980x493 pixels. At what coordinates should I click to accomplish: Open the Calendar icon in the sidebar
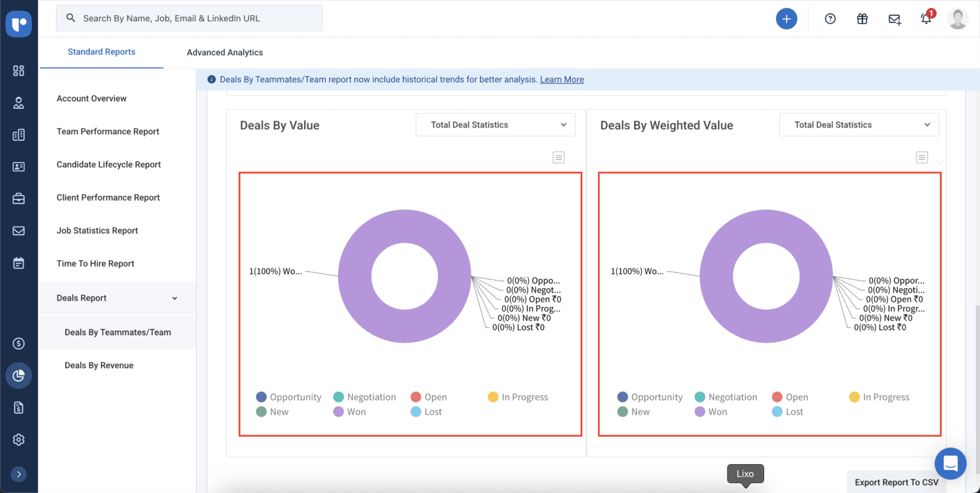click(x=19, y=262)
